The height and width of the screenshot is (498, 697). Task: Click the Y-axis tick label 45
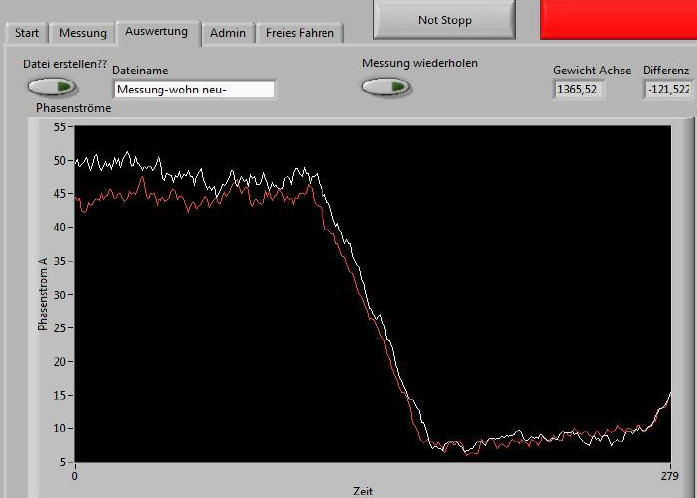pyautogui.click(x=60, y=194)
